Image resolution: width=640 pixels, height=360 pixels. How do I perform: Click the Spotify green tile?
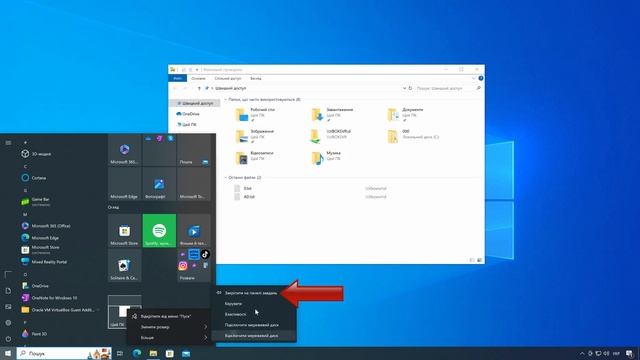(159, 231)
